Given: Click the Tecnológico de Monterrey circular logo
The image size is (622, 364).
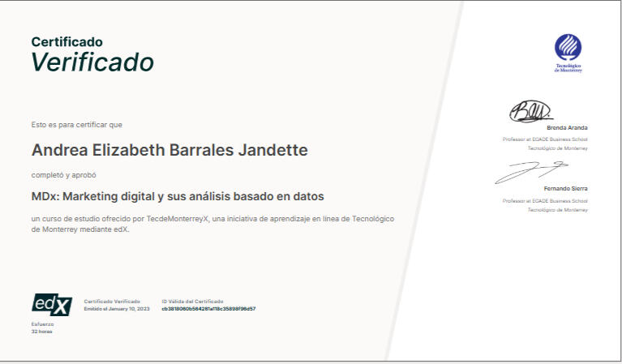Looking at the screenshot, I should click(568, 47).
